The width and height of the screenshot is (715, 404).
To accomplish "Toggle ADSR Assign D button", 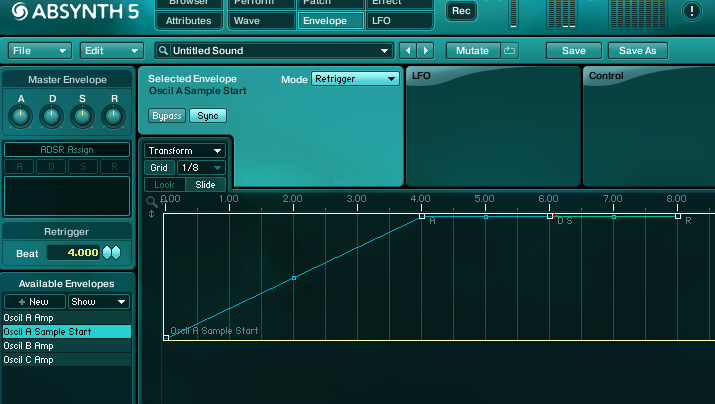I will [51, 167].
